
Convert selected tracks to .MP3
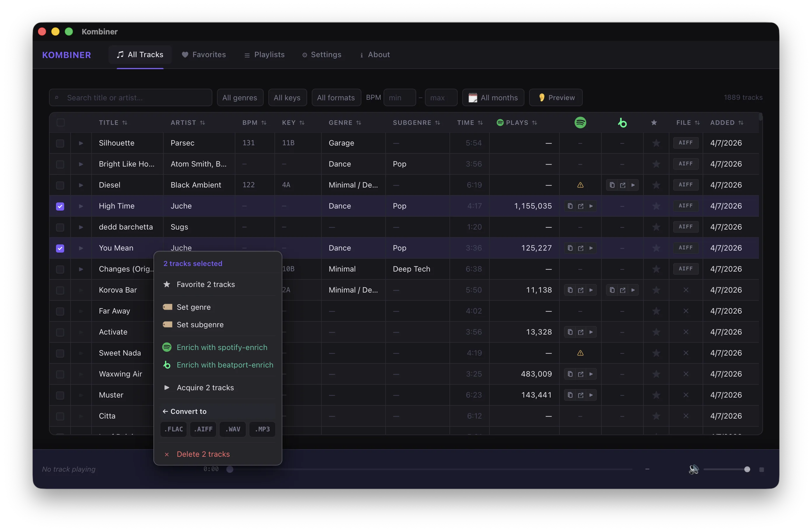262,429
